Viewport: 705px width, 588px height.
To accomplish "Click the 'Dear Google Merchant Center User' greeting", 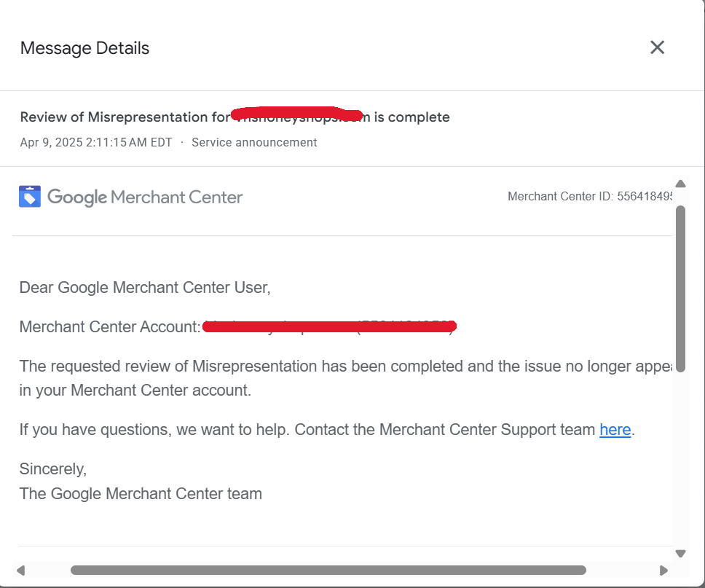I will click(145, 288).
